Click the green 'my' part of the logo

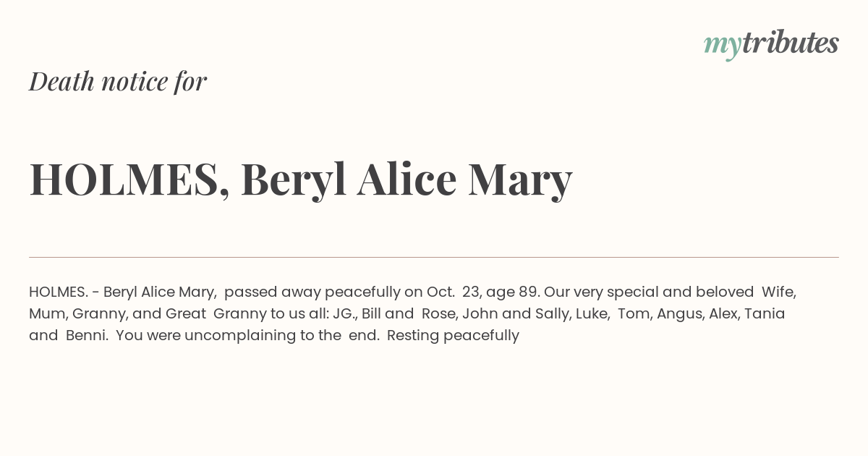[722, 45]
